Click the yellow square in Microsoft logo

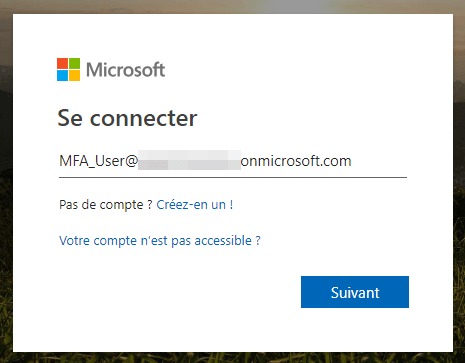tap(74, 75)
